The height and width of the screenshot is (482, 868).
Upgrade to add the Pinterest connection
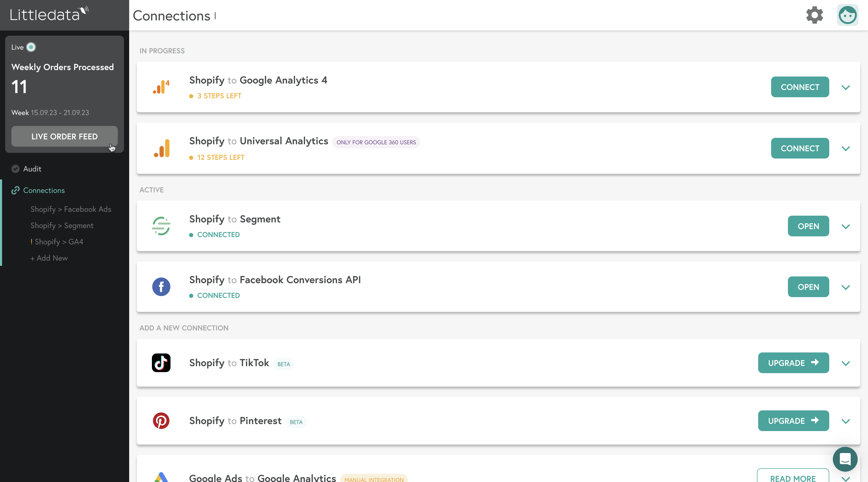pyautogui.click(x=794, y=421)
